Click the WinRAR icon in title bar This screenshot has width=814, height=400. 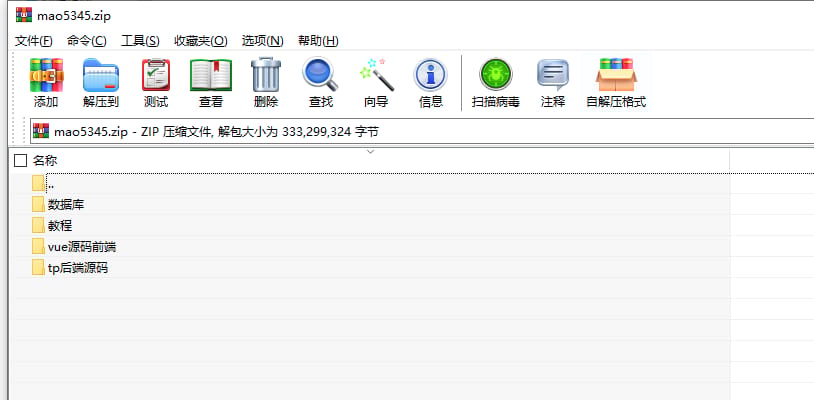pos(24,15)
